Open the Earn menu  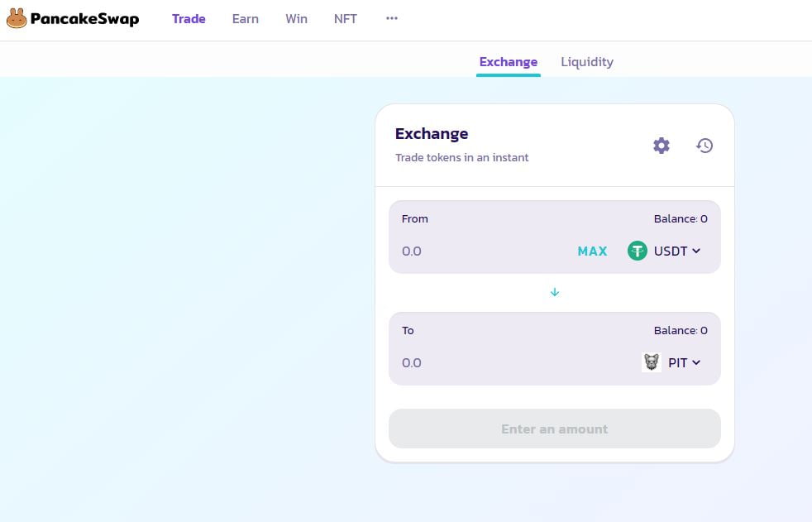[x=246, y=18]
